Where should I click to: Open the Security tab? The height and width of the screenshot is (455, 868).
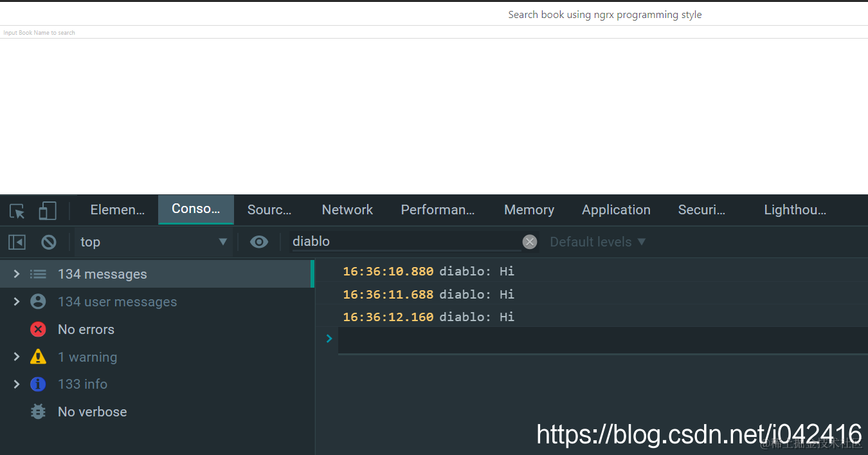point(701,210)
